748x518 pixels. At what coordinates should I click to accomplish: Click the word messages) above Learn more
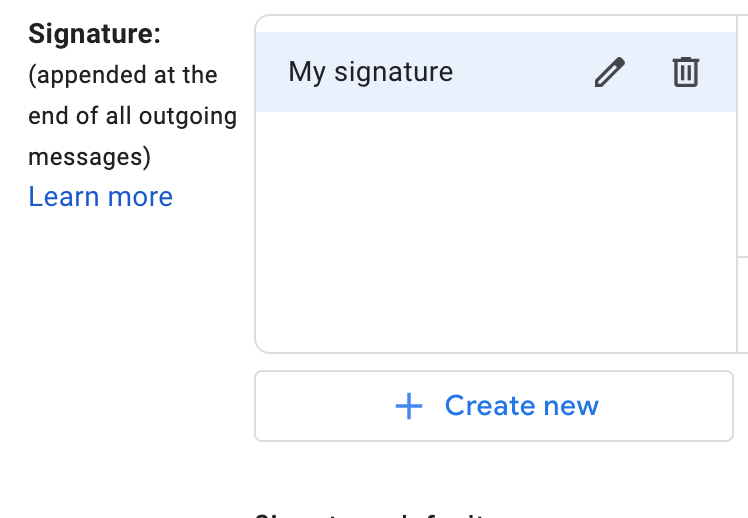89,157
